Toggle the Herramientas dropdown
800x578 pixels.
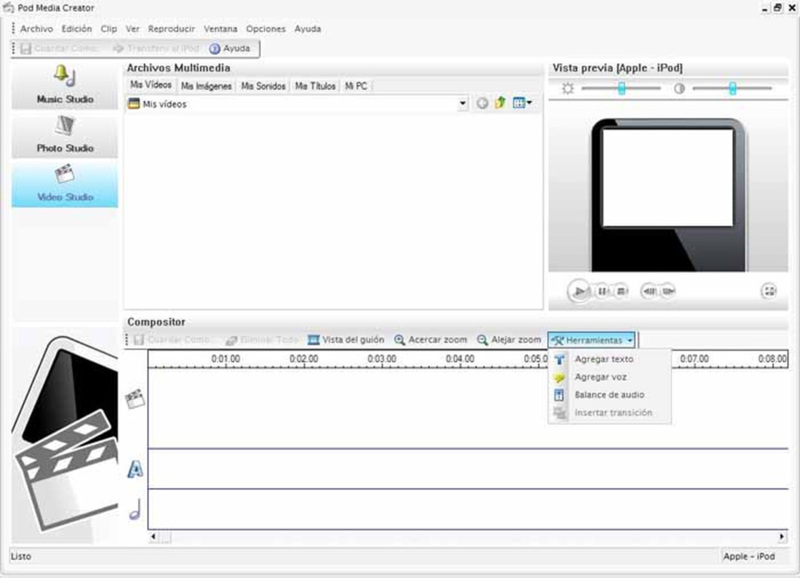tap(592, 340)
